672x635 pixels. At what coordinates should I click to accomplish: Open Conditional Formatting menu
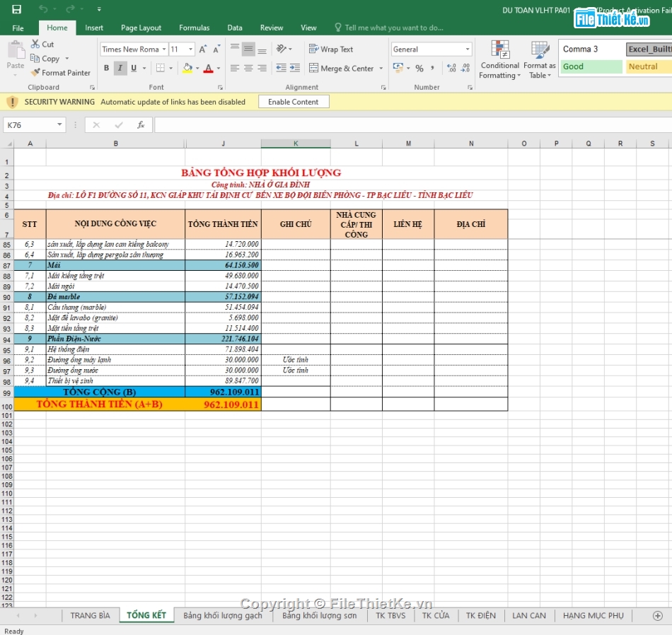(x=499, y=59)
